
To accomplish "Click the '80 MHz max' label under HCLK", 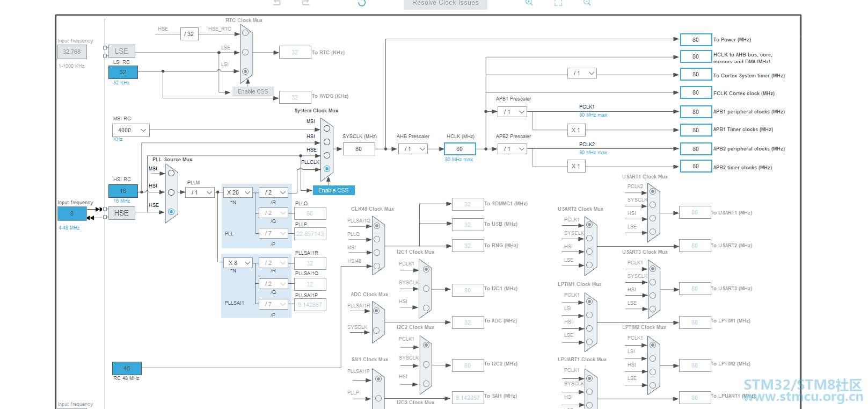I will [459, 160].
